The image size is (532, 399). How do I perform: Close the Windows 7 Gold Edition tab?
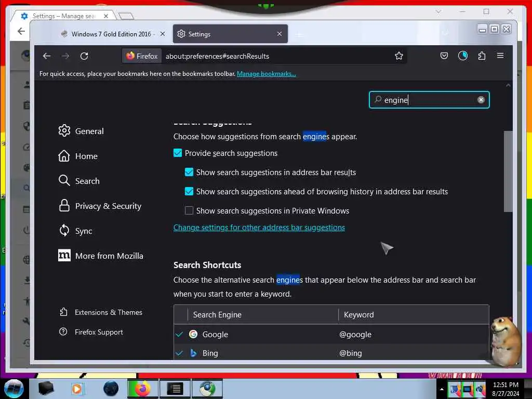tap(163, 34)
